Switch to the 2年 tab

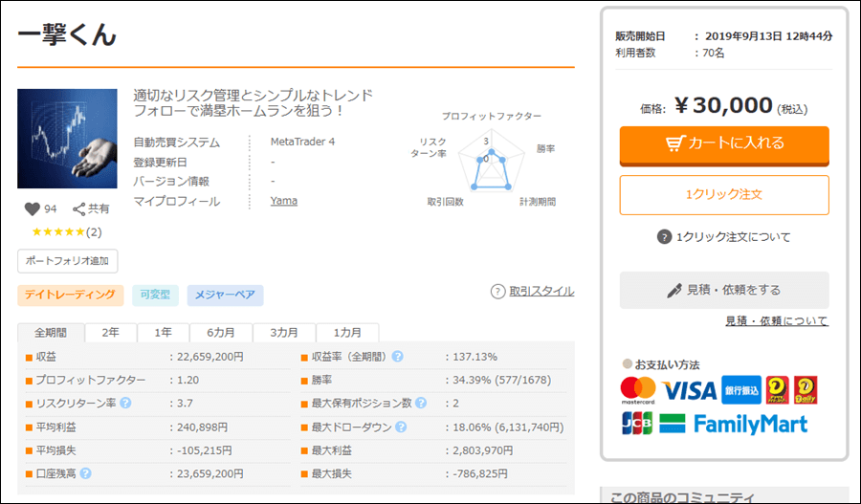point(111,333)
